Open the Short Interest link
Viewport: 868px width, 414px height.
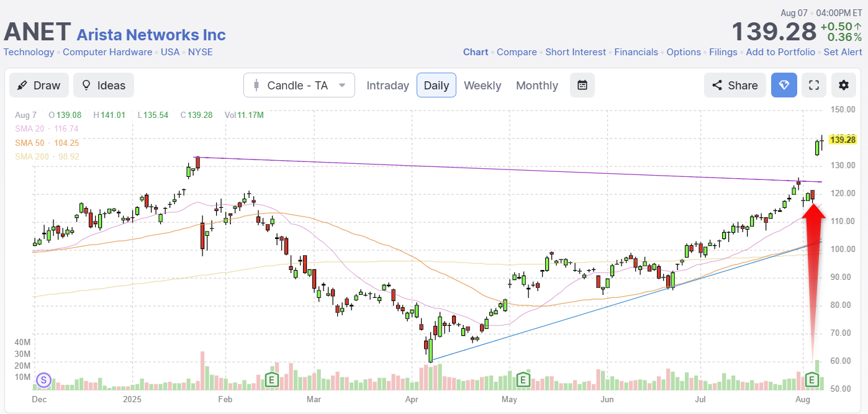[x=576, y=52]
